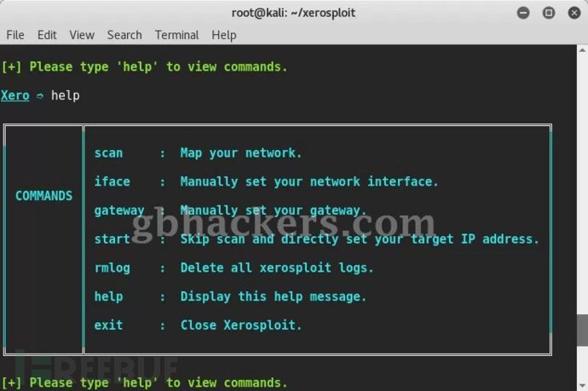Click the underlined Xero prompt
588x391 pixels.
click(x=15, y=95)
